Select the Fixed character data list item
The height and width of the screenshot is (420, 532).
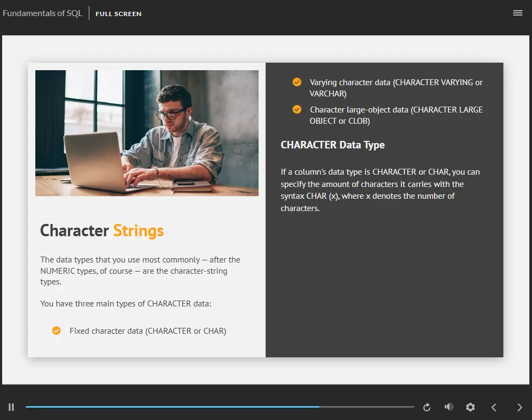tap(148, 331)
